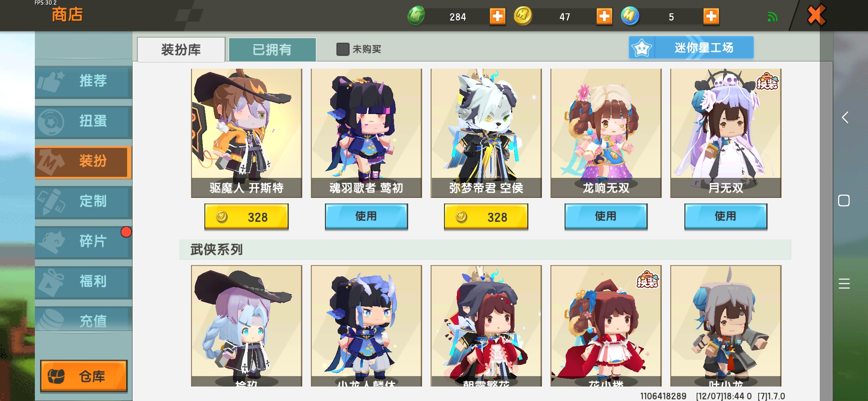Open the 换装 badge on 月无双

point(767,81)
